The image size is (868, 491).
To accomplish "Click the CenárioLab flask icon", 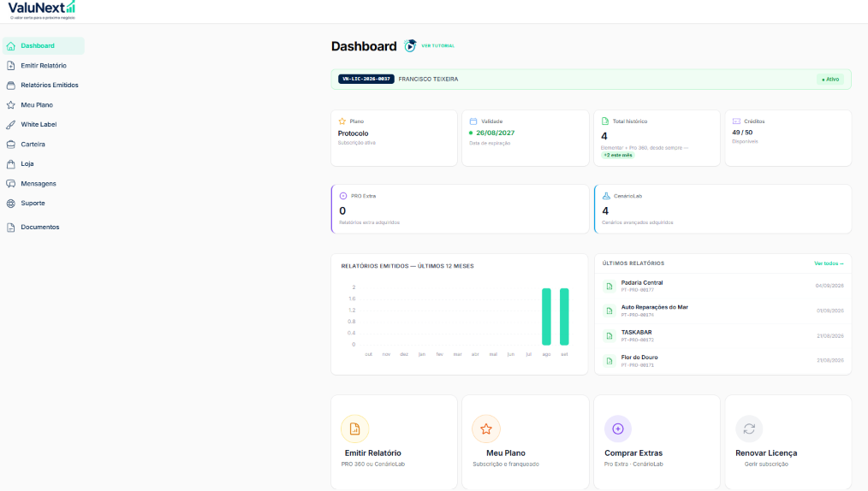I will pos(606,196).
